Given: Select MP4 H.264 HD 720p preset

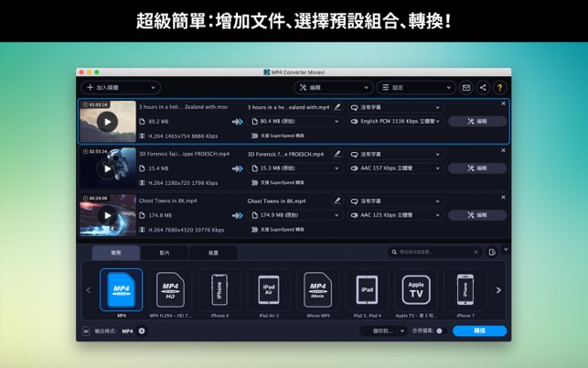Looking at the screenshot, I should point(170,290).
